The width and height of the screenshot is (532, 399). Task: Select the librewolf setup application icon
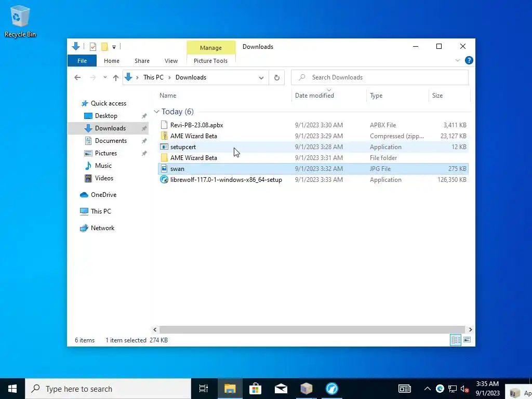click(x=164, y=179)
